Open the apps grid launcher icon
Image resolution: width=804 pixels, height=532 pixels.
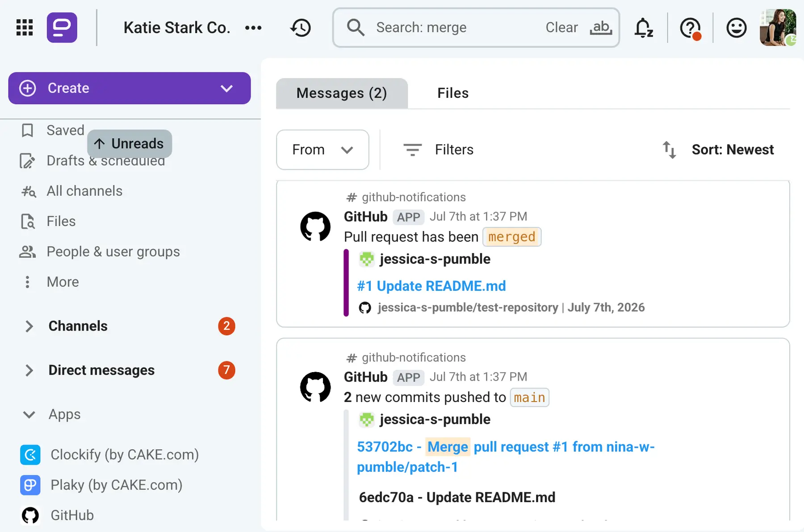25,28
